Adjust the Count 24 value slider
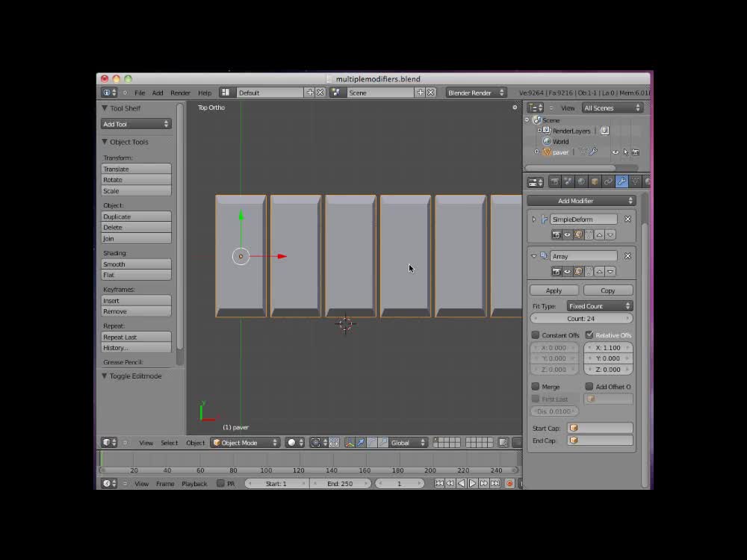The height and width of the screenshot is (560, 747). (x=581, y=318)
